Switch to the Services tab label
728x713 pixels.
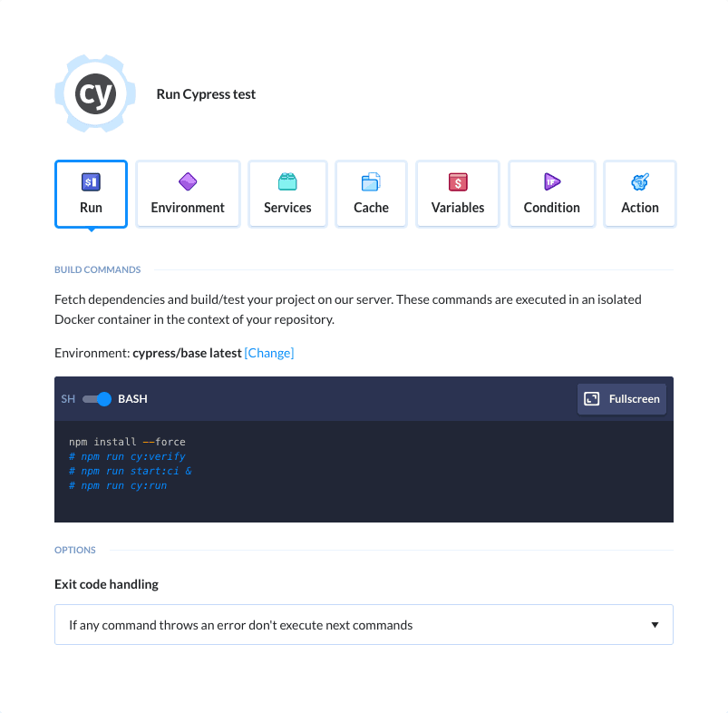287,208
